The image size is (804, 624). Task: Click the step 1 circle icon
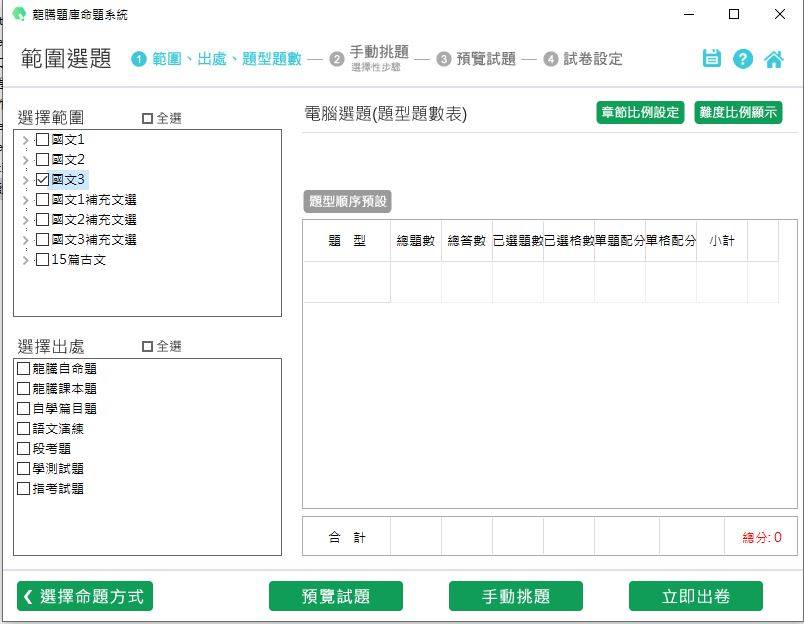click(139, 59)
